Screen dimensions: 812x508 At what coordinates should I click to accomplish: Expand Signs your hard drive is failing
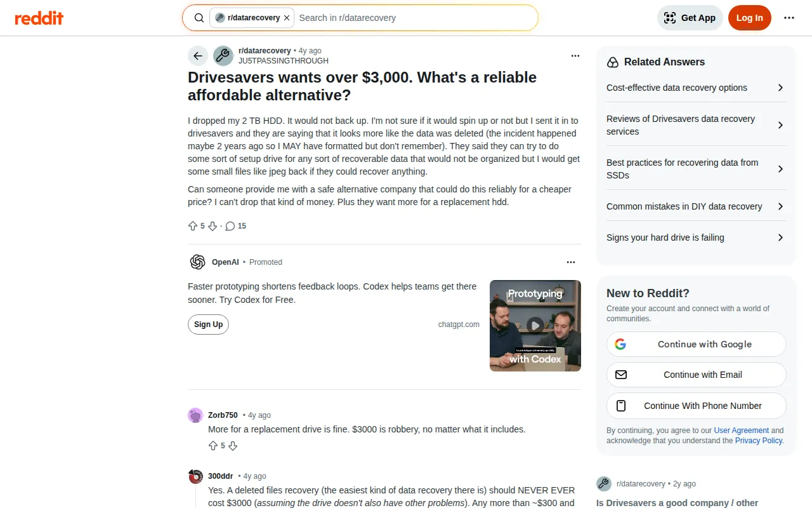tap(696, 237)
